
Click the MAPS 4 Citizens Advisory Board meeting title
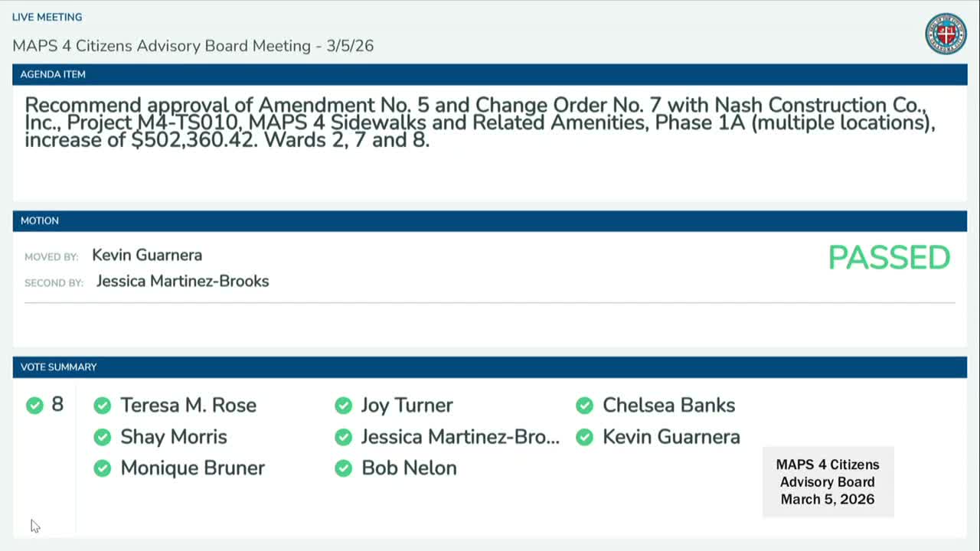point(193,46)
